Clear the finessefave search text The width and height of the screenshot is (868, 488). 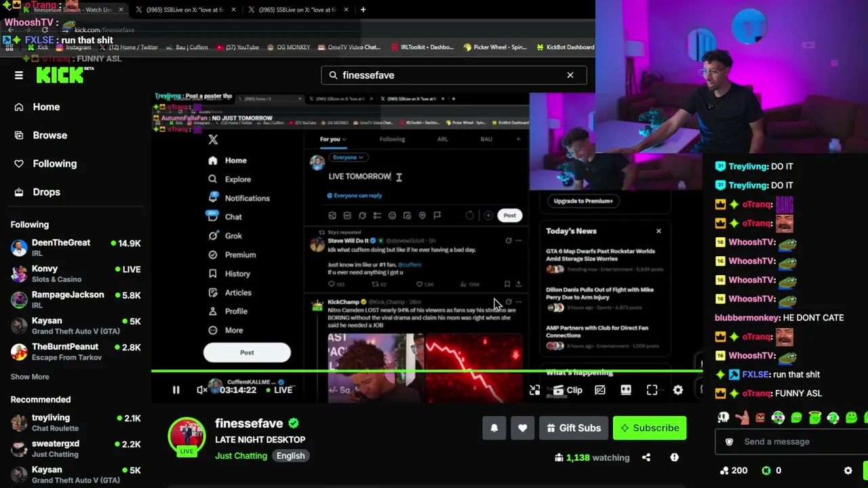pos(570,75)
